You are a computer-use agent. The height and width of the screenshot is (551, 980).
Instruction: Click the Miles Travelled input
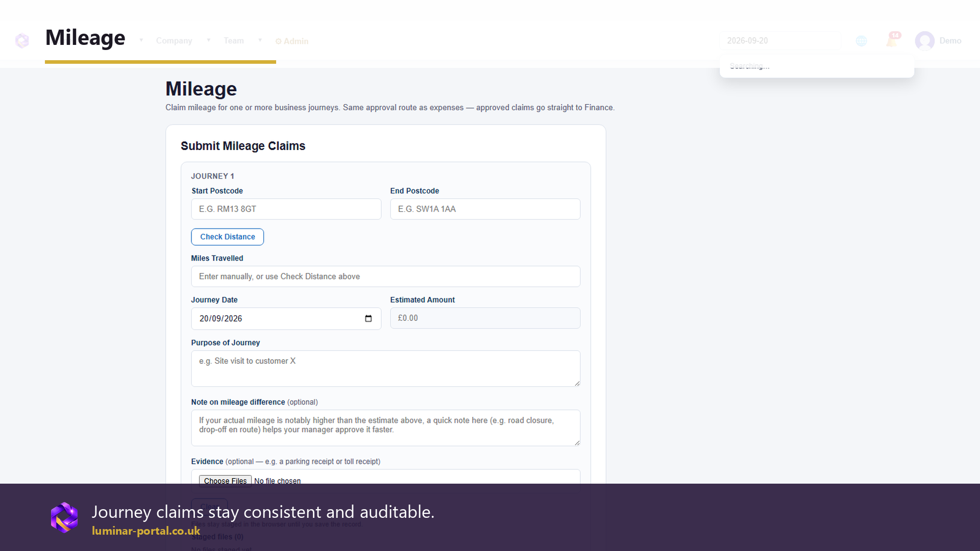point(385,277)
